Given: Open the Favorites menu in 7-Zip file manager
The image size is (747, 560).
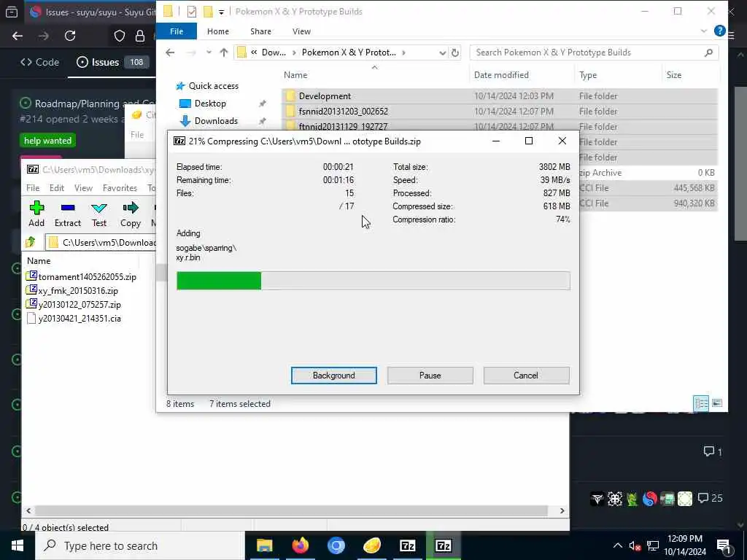Looking at the screenshot, I should 120,188.
